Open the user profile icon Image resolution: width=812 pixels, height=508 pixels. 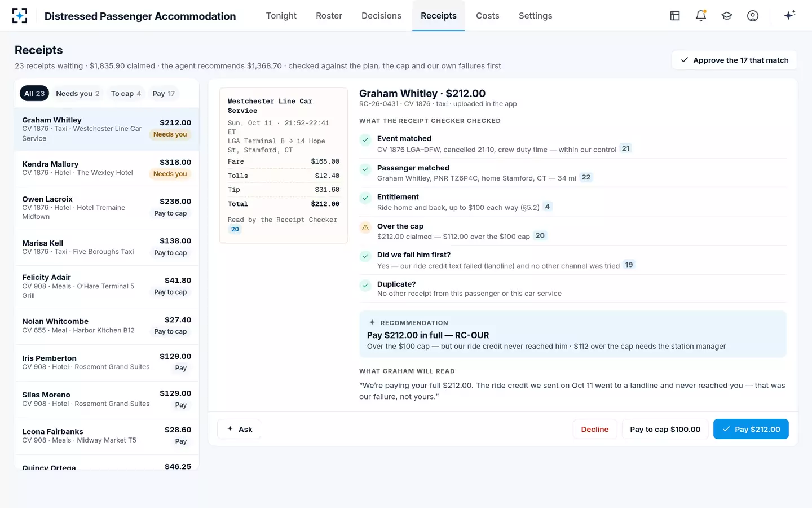753,16
